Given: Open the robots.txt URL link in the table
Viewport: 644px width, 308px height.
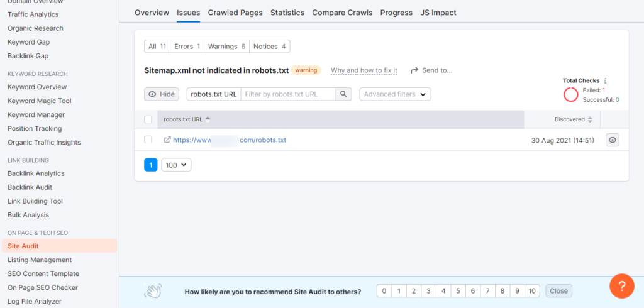Looking at the screenshot, I should [x=229, y=140].
